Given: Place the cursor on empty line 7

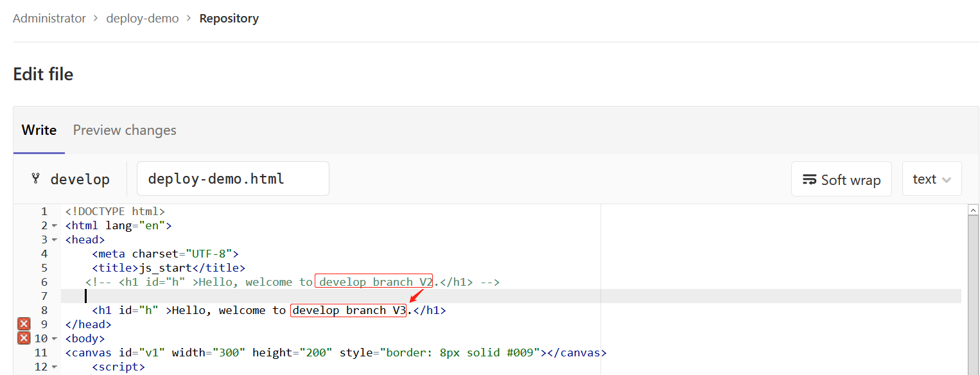Looking at the screenshot, I should click(511, 296).
